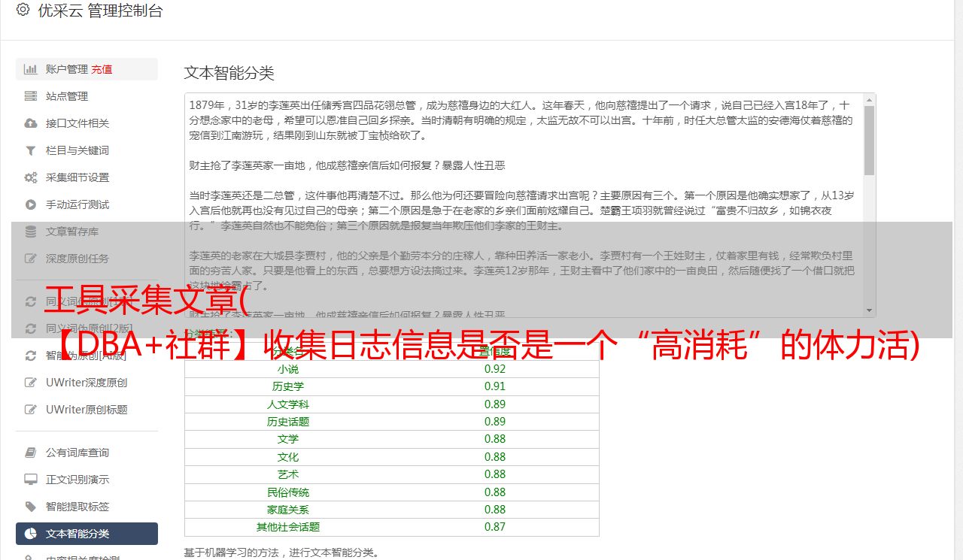The image size is (963, 560).
Task: Click the tag icon for 智能提取标签
Action: (31, 507)
